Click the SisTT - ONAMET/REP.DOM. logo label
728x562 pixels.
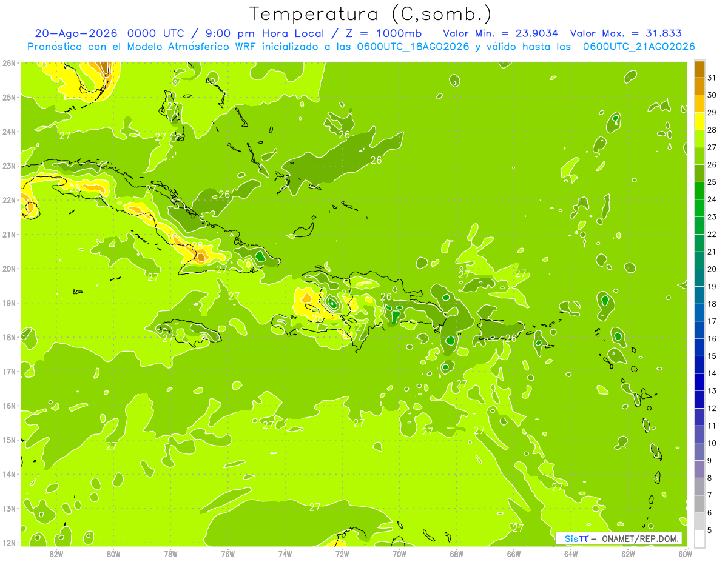point(619,538)
